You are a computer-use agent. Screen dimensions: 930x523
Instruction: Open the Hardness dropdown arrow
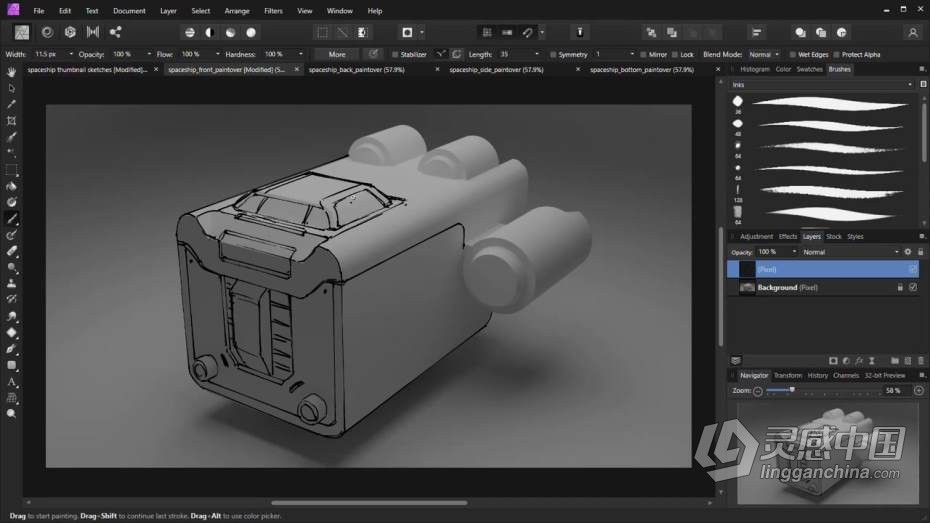[x=301, y=54]
